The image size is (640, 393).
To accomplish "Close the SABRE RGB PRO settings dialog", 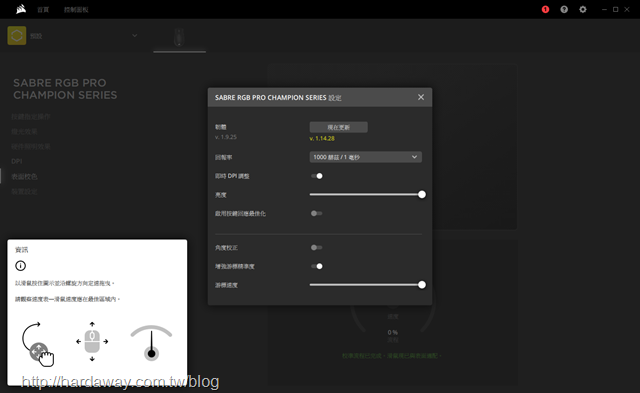I will 421,97.
